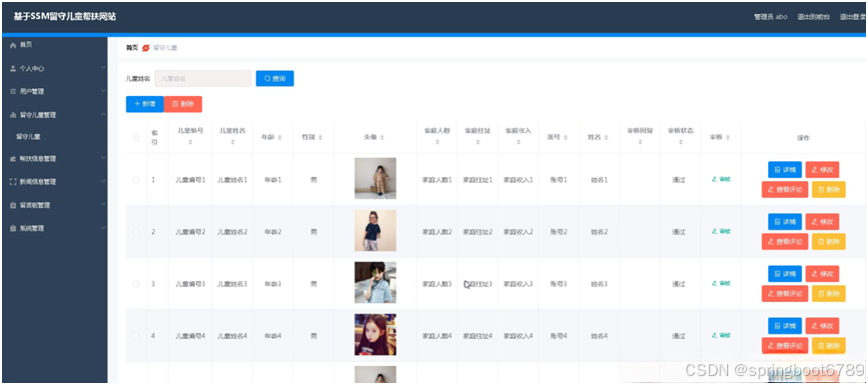Collapse the 留守儿童管理 sidebar menu
Screen dimensions: 868x385
tap(54, 115)
